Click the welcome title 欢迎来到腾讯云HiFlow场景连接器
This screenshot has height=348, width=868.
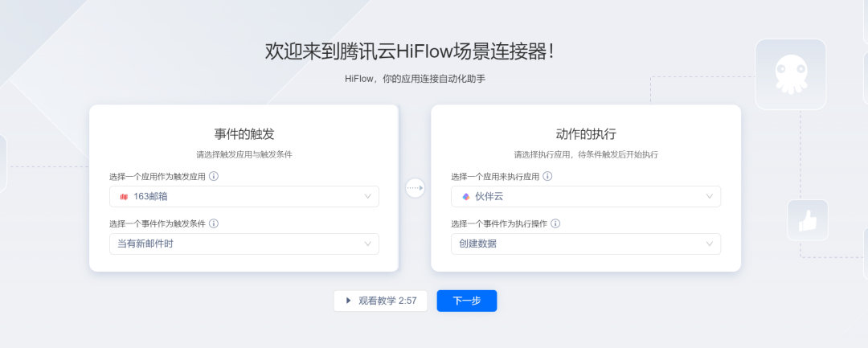coord(410,51)
